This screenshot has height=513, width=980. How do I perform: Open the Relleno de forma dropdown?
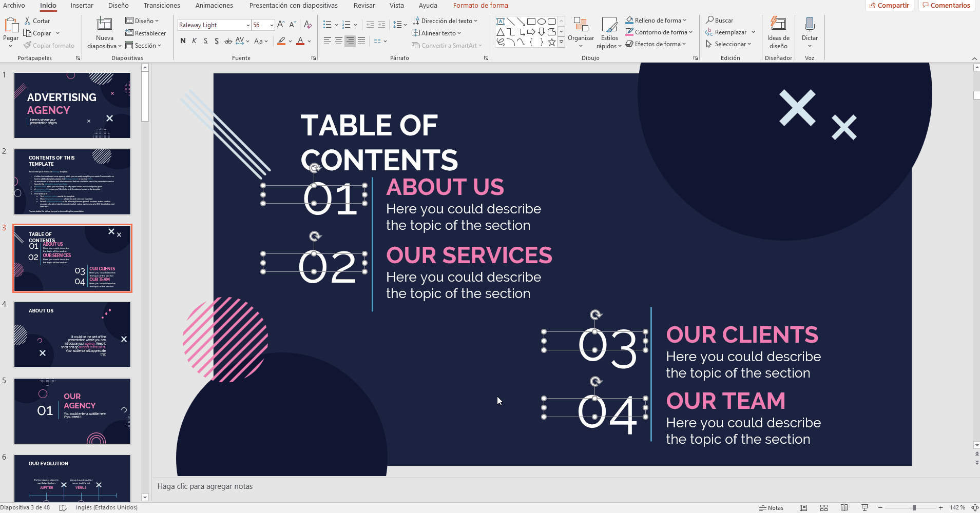(656, 21)
